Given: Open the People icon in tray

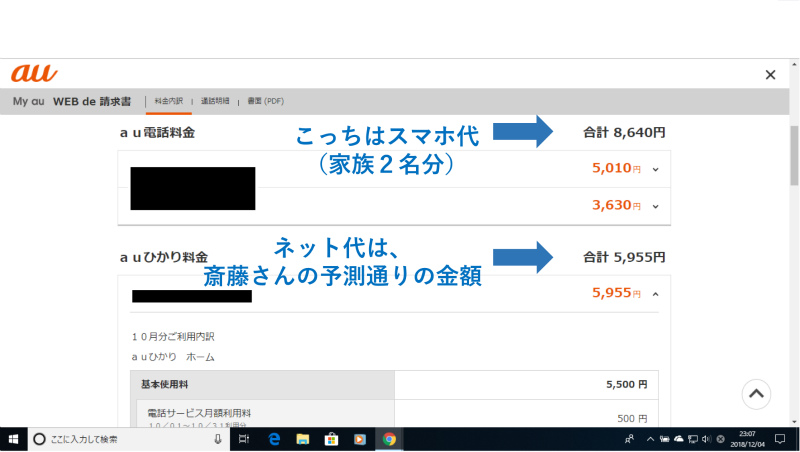Looking at the screenshot, I should (x=630, y=439).
